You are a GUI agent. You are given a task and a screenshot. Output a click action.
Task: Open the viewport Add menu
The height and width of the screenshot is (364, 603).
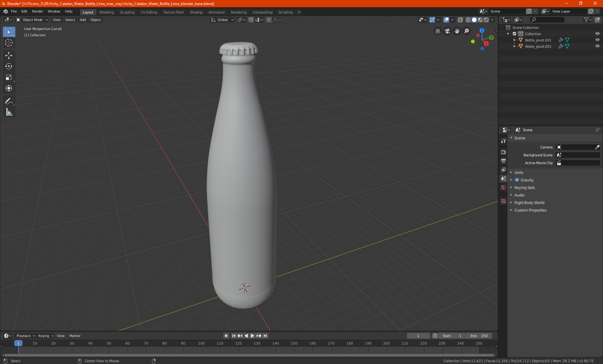(x=83, y=20)
